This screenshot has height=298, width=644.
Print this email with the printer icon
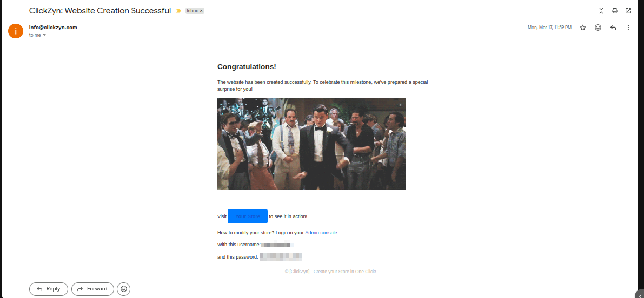tap(614, 11)
